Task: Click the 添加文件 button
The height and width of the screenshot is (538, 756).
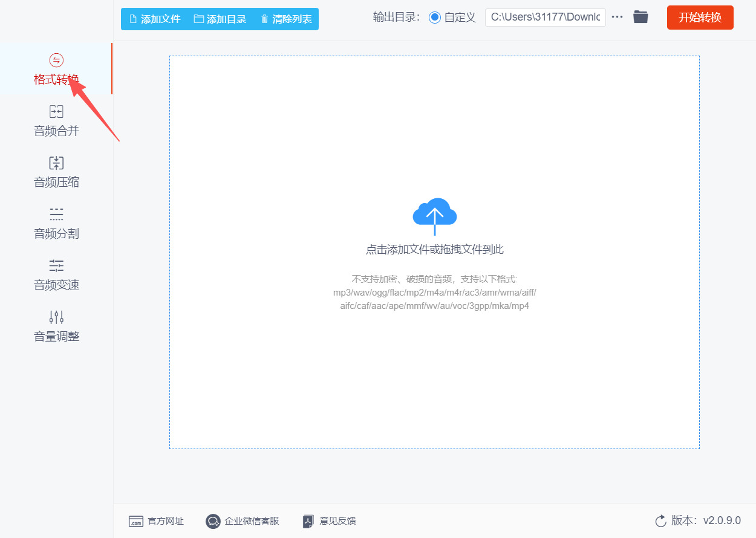Action: click(155, 19)
